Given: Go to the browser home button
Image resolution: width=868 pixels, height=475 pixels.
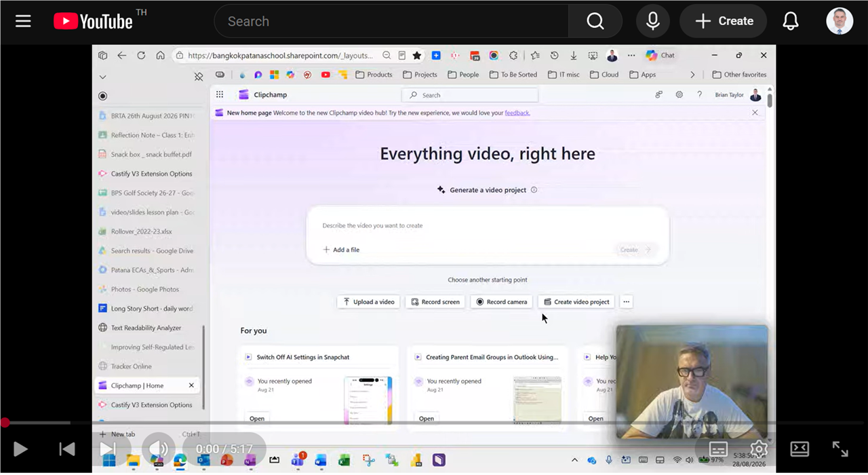Looking at the screenshot, I should click(160, 56).
